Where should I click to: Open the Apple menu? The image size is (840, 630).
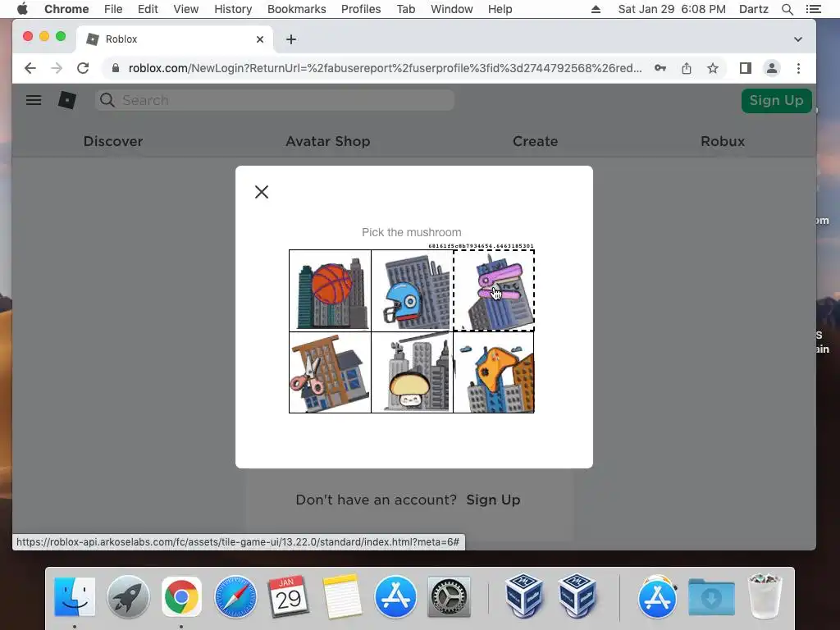22,9
